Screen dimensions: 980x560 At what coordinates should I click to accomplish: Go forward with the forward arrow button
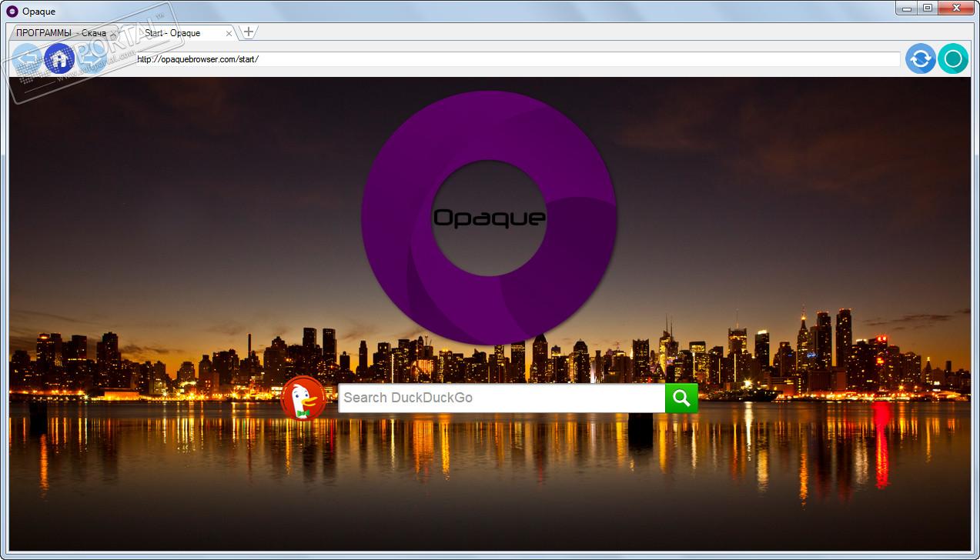pyautogui.click(x=91, y=59)
